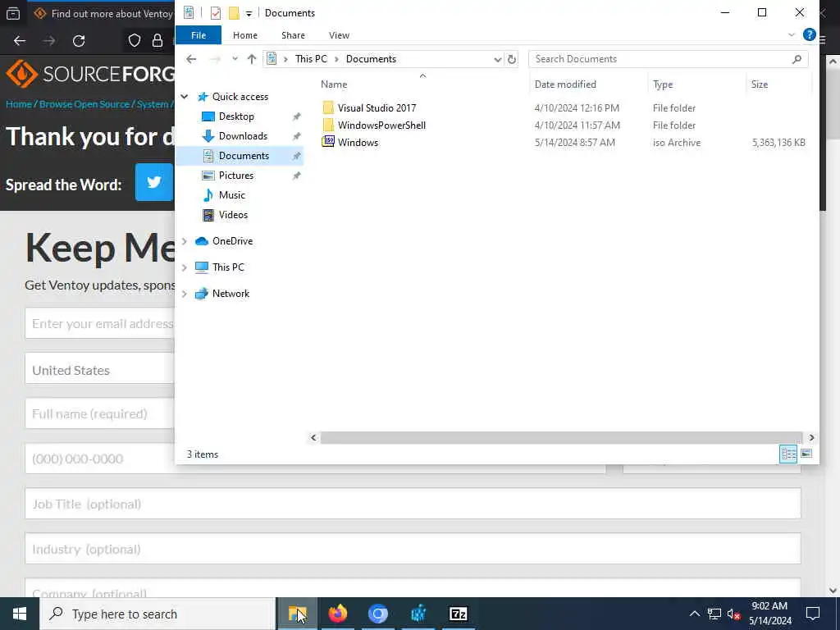Open the United States country dropdown

[99, 370]
